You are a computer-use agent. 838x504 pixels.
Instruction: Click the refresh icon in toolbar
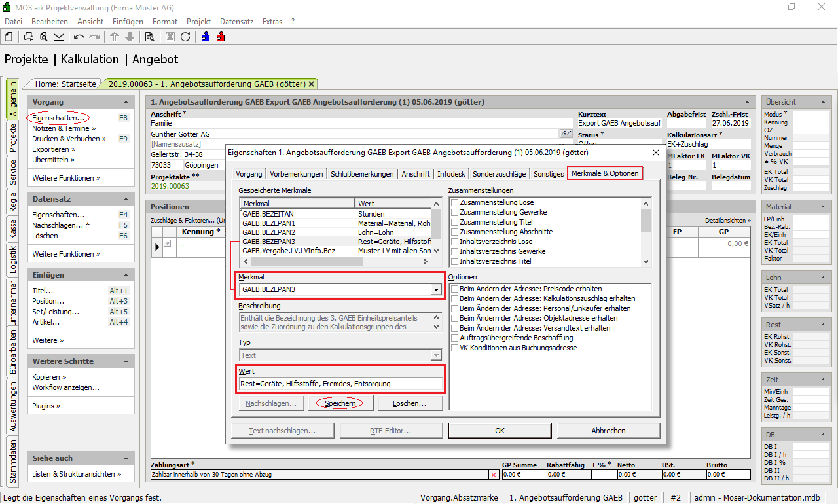click(x=185, y=37)
